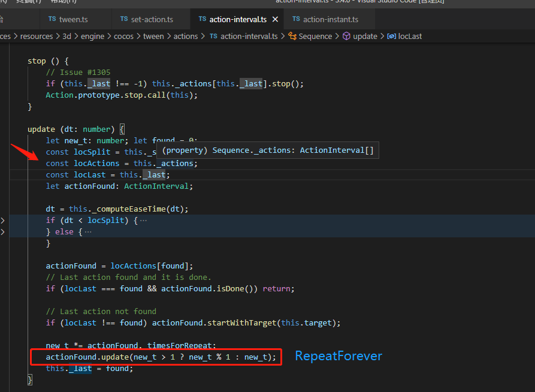Click 'const locLast' variable

tap(90, 175)
